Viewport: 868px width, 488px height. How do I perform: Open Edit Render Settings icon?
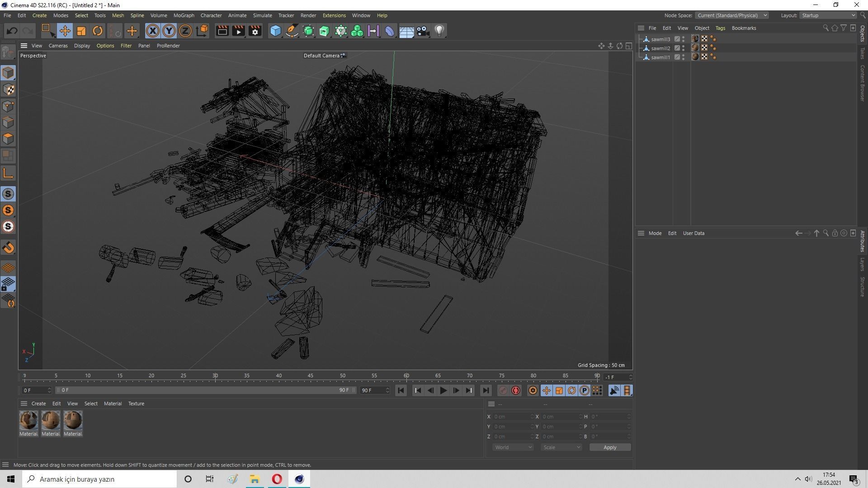pyautogui.click(x=255, y=31)
